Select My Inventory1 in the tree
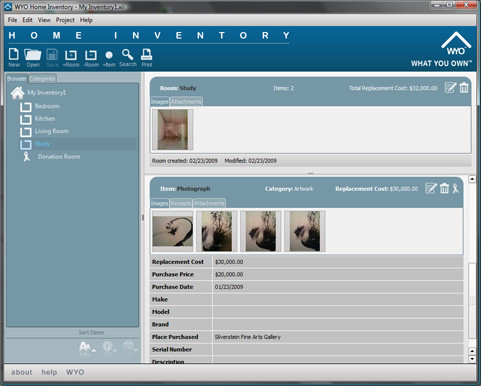 (47, 93)
